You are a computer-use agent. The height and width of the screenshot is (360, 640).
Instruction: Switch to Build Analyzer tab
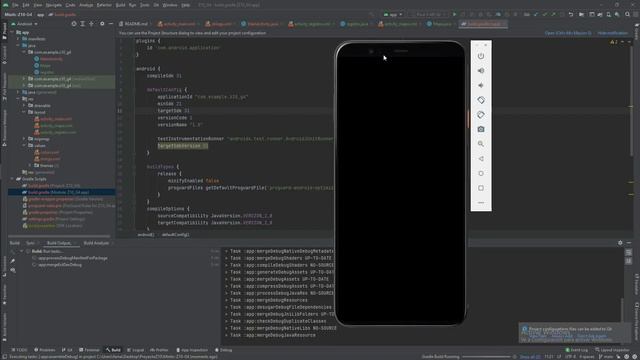coord(96,243)
